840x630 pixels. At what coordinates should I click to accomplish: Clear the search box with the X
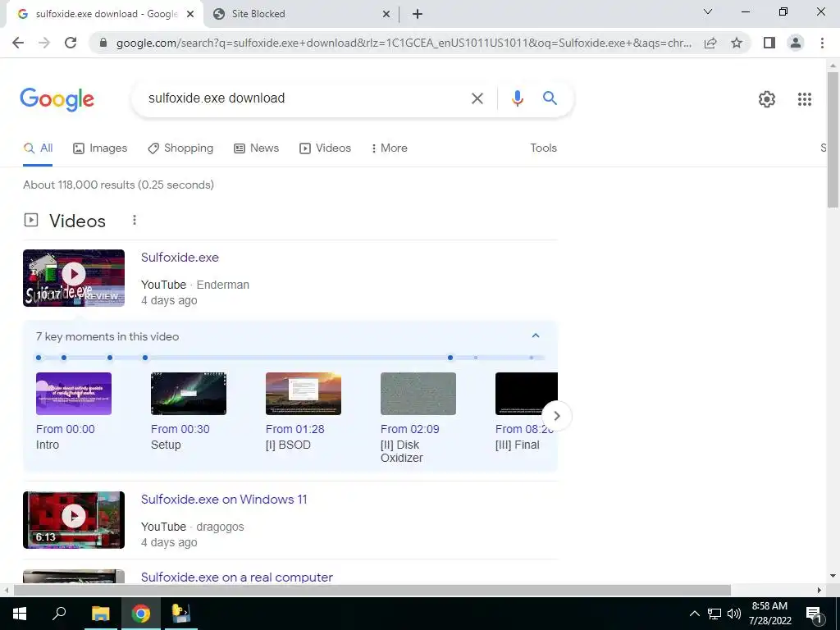tap(477, 98)
